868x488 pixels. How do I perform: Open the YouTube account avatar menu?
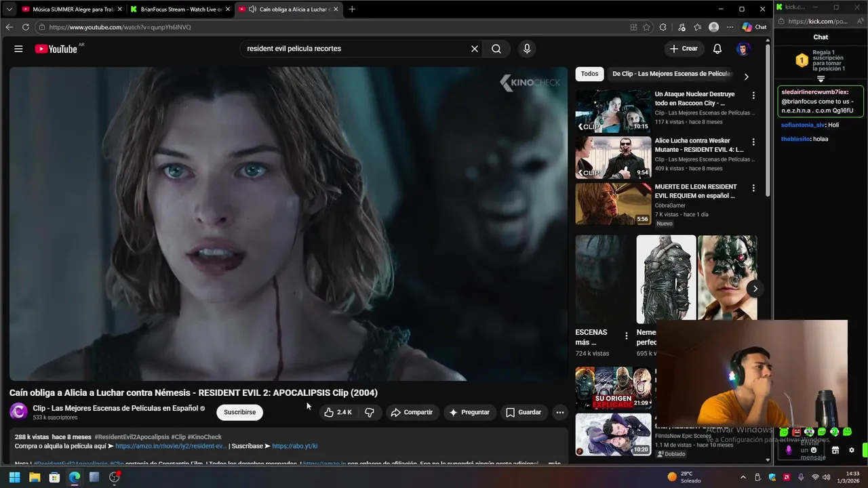tap(743, 49)
